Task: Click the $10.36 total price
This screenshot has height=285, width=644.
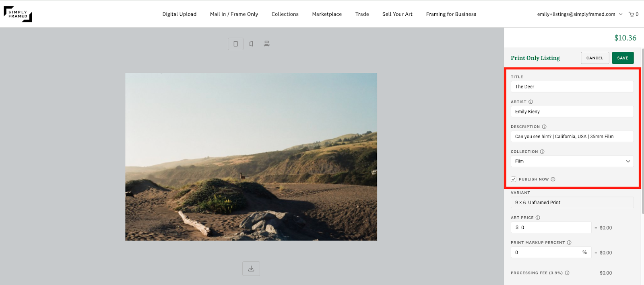Action: point(625,38)
